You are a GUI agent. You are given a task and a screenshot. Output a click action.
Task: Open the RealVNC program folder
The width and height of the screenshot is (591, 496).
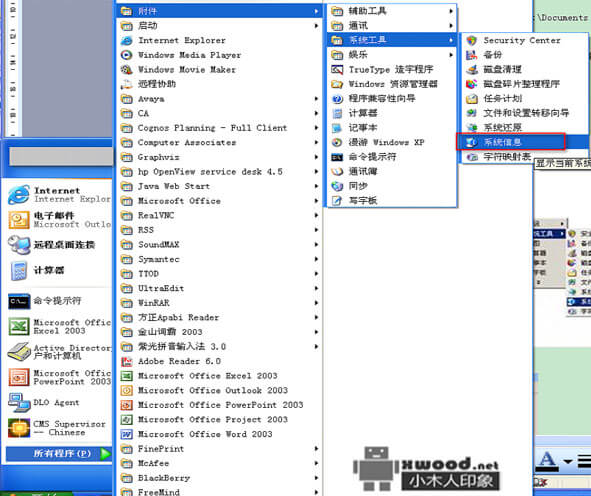(219, 216)
